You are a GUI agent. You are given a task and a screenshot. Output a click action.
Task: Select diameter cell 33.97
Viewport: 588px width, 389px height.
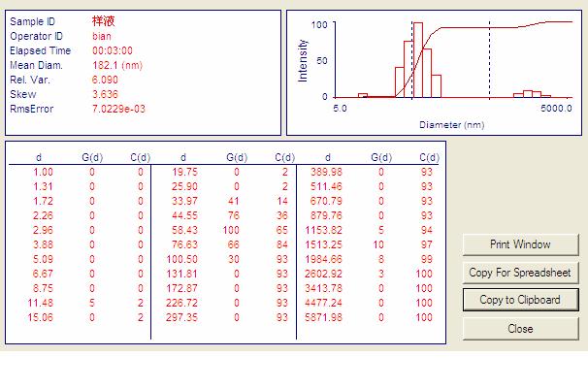(x=184, y=201)
